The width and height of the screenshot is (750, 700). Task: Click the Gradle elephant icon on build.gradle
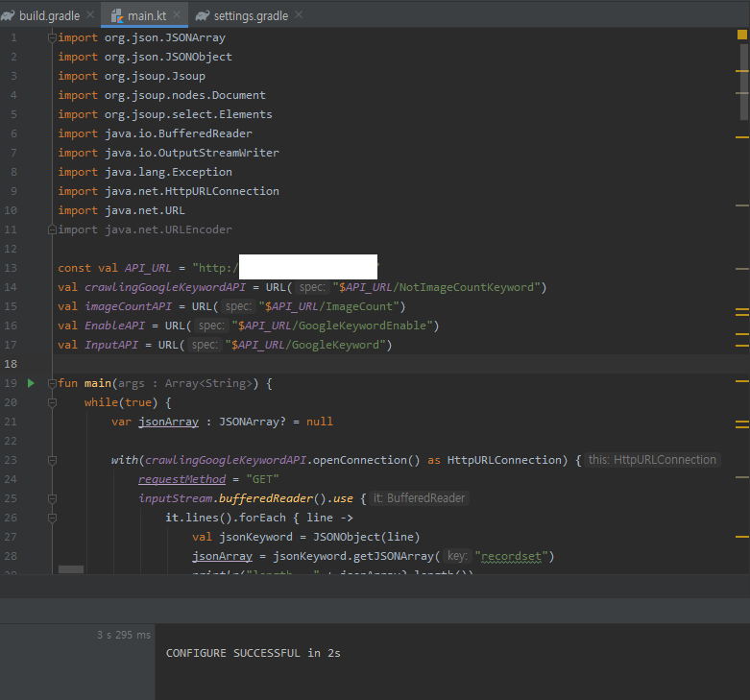pos(8,15)
